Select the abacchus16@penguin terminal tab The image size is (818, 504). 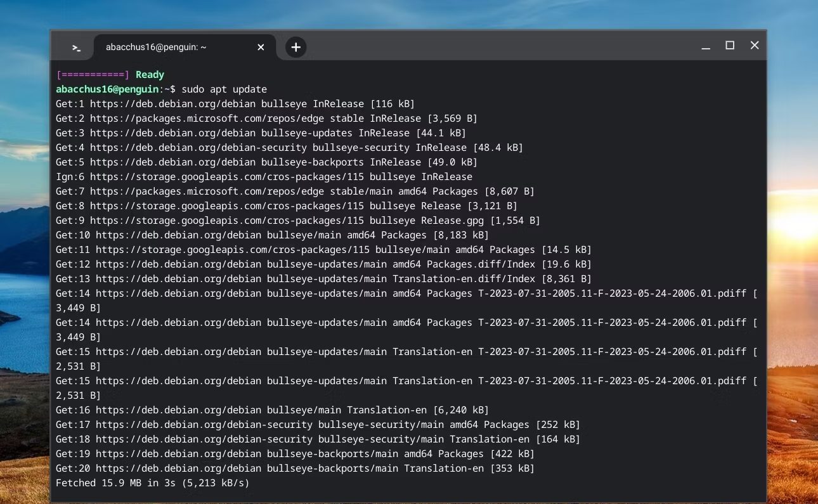pyautogui.click(x=184, y=47)
